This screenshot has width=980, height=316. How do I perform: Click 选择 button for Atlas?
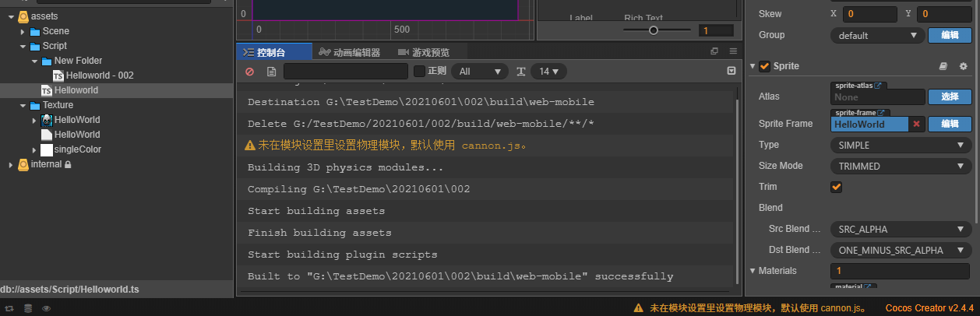950,97
